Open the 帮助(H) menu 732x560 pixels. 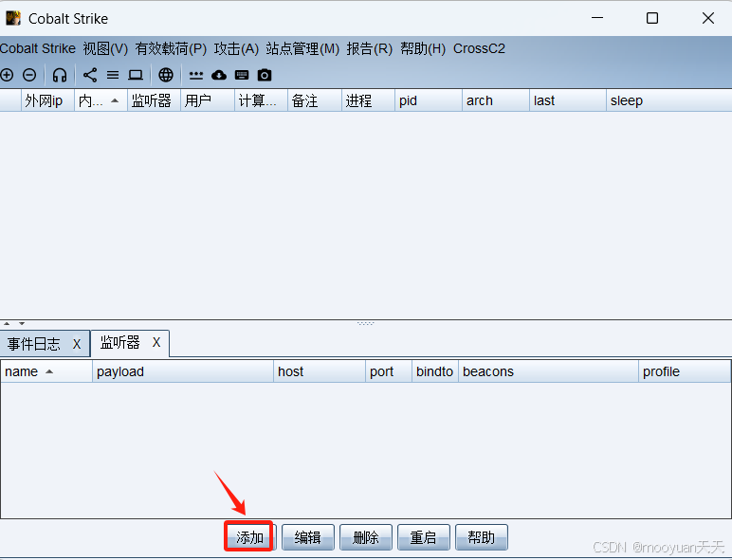pos(423,48)
